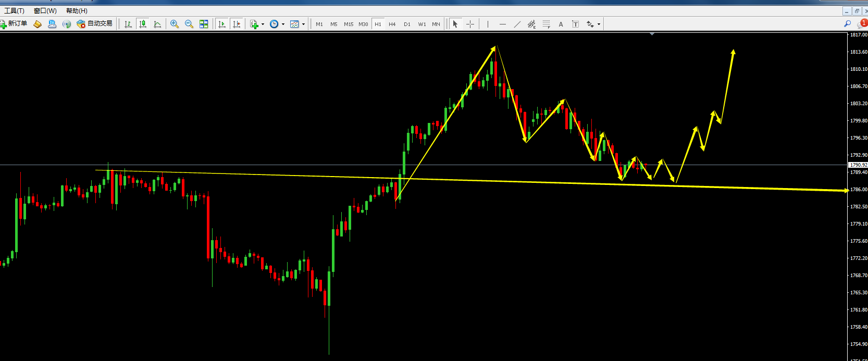Select the text label tool
This screenshot has height=361, width=868.
[575, 24]
